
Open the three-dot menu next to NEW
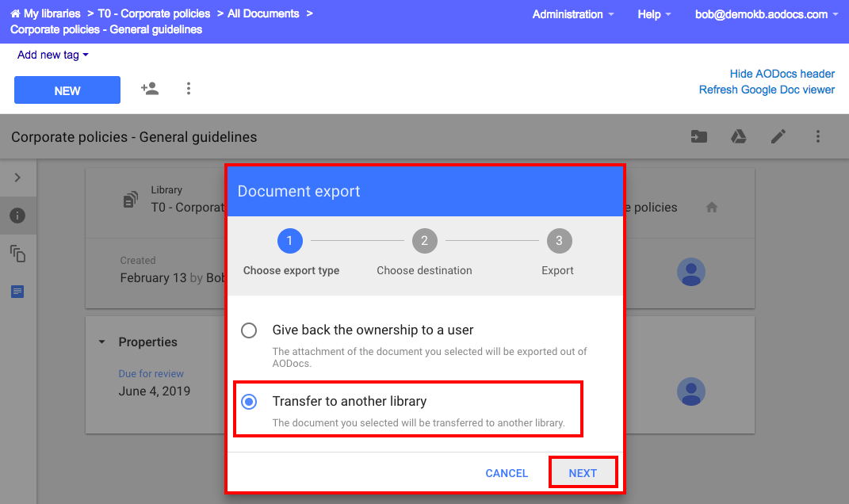pyautogui.click(x=189, y=88)
